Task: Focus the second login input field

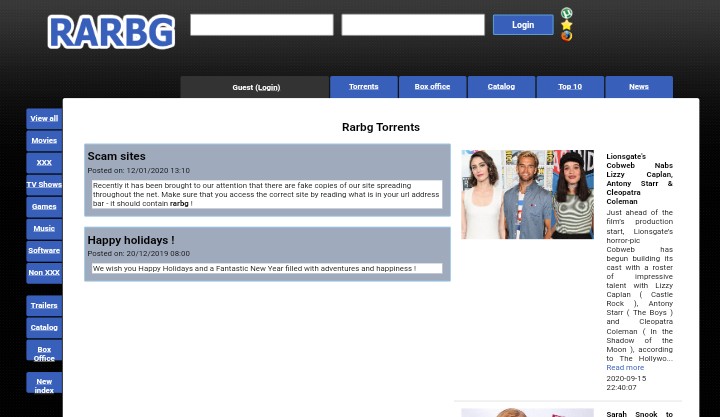Action: (x=413, y=25)
